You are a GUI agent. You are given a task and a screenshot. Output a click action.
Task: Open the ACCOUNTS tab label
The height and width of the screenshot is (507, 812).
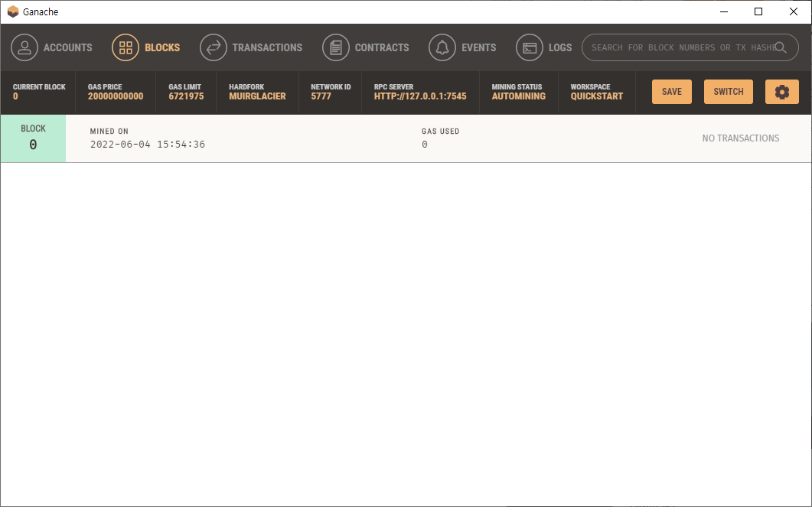68,47
